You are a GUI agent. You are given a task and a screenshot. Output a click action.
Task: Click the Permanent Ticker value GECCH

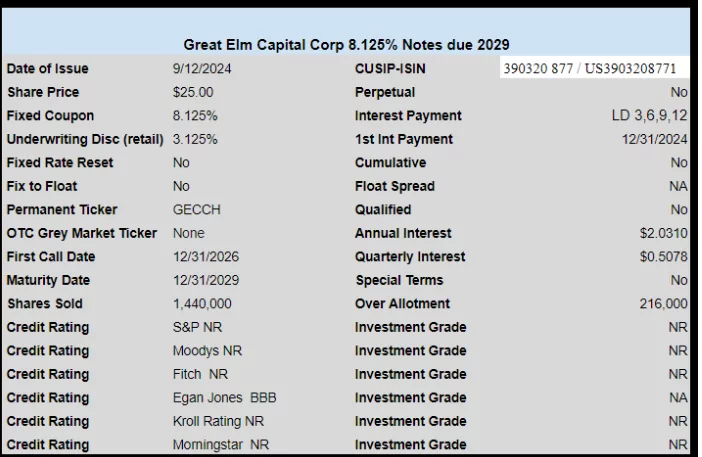(x=197, y=209)
